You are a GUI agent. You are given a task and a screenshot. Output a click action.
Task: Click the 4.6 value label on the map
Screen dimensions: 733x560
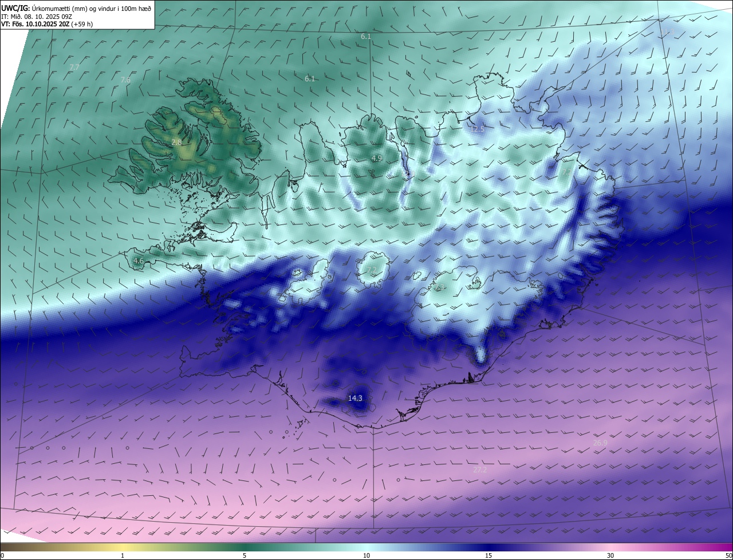click(138, 261)
